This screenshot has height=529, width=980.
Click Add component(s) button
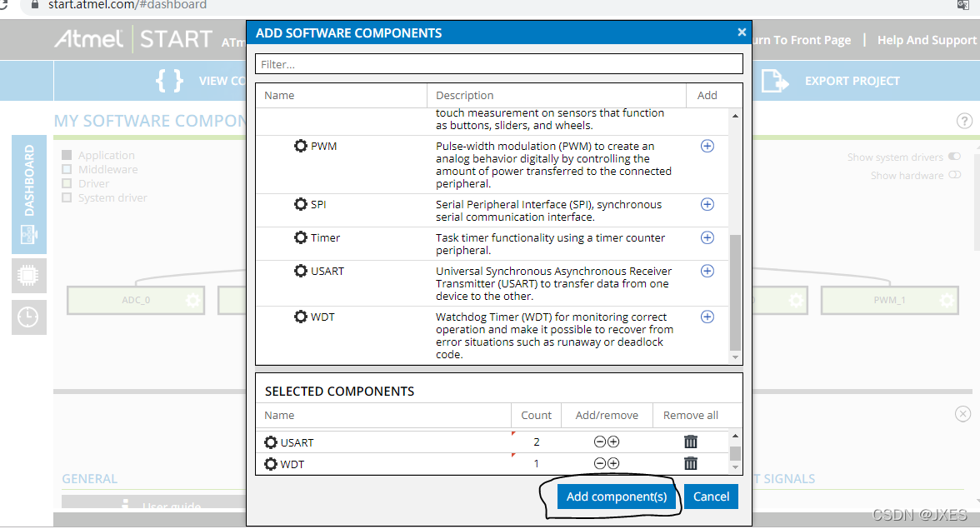(617, 497)
